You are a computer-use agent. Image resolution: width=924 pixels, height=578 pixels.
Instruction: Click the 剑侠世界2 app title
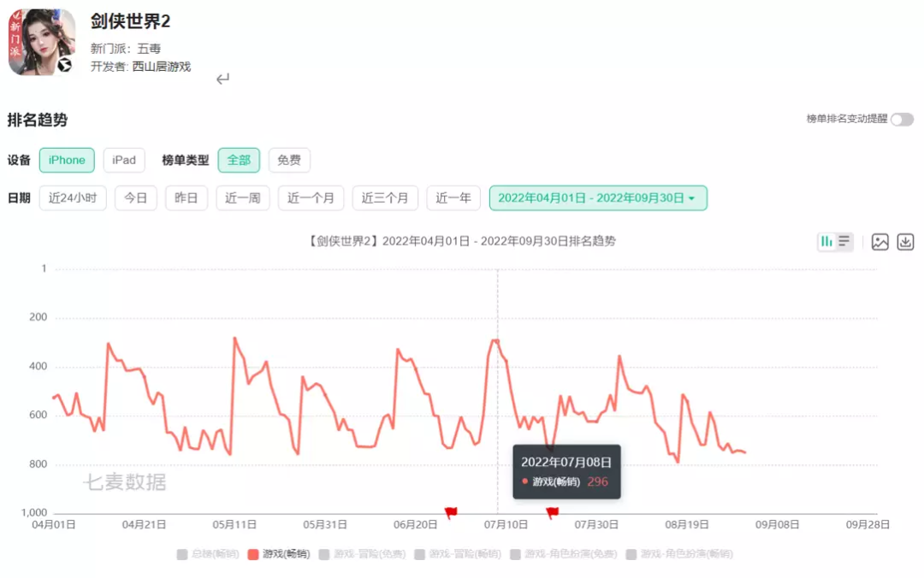130,21
